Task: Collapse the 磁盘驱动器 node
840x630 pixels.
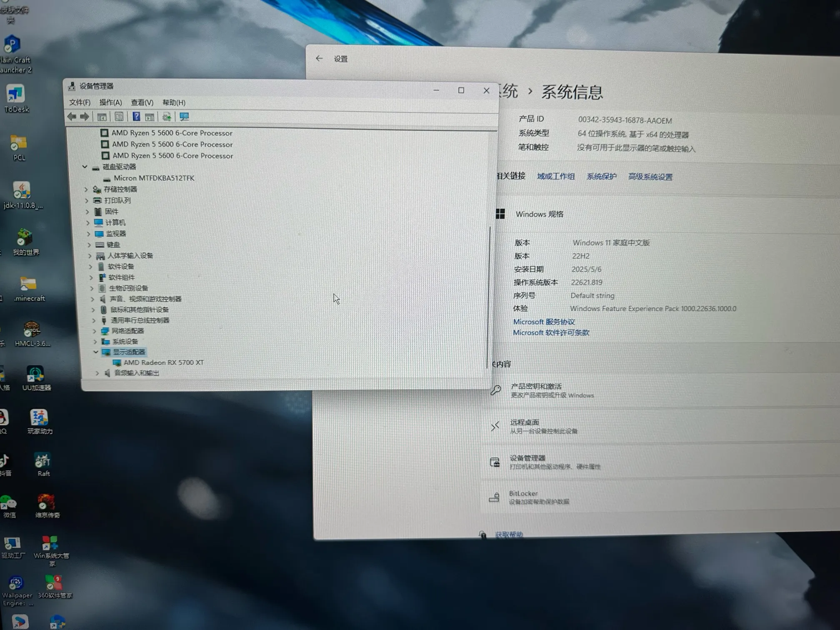Action: click(85, 167)
